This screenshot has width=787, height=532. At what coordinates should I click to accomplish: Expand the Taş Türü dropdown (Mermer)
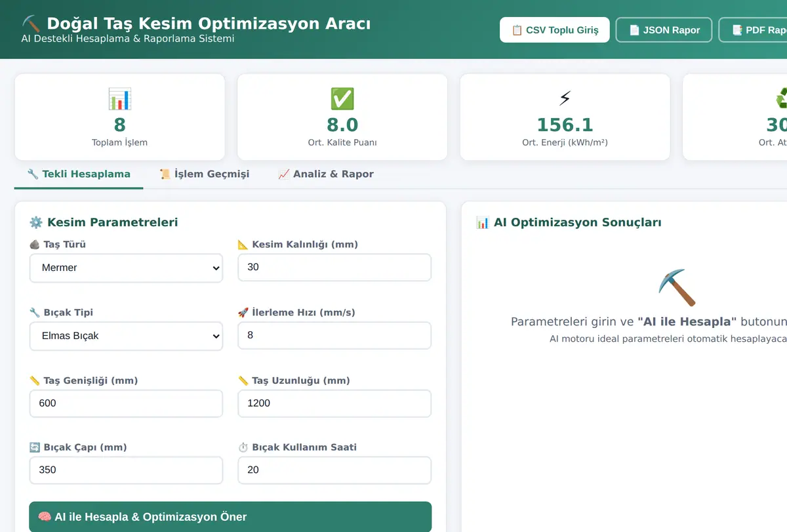126,268
